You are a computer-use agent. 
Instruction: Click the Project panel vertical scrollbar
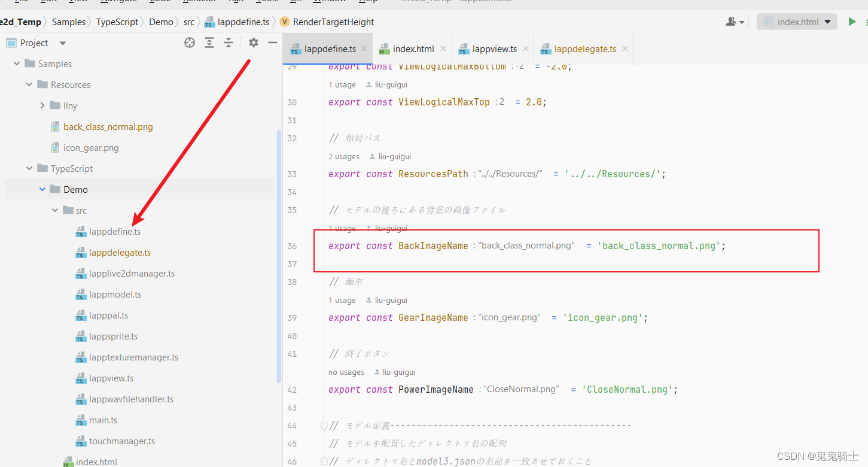point(278,256)
